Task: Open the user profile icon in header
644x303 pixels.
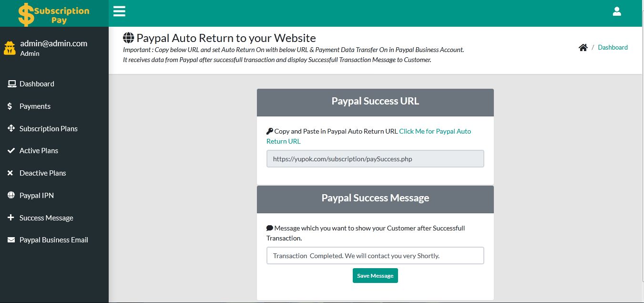Action: [x=617, y=11]
